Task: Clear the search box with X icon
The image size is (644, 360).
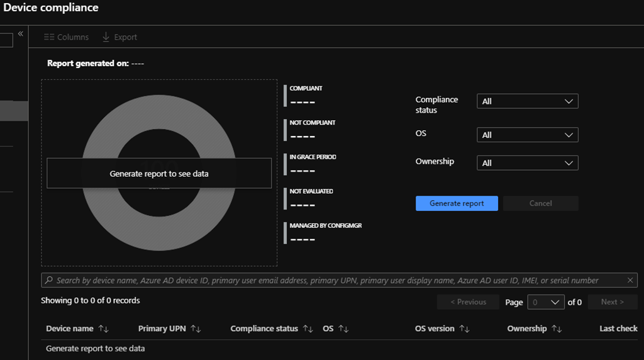Action: 630,280
